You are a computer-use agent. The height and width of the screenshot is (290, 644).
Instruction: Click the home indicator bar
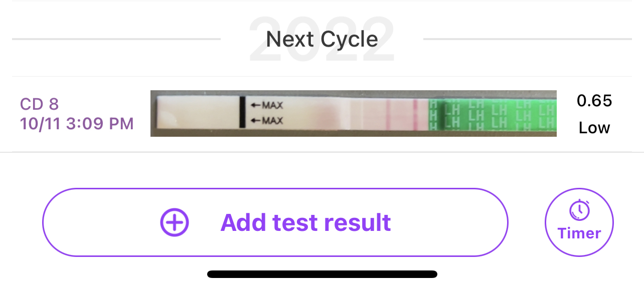pos(322,274)
